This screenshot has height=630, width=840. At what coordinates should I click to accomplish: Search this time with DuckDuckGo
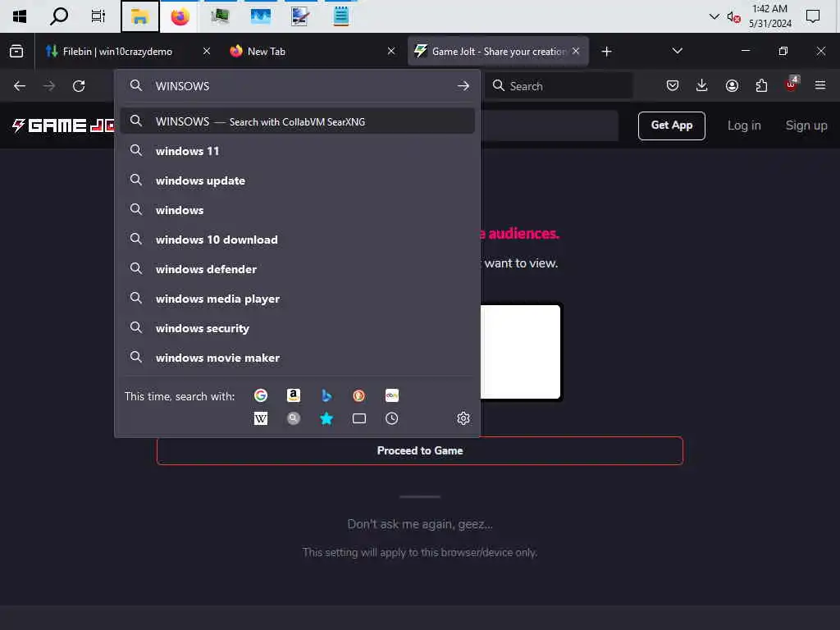tap(359, 395)
